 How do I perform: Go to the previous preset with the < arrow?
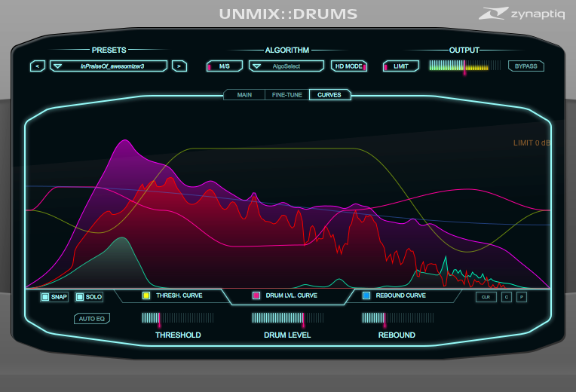point(38,66)
